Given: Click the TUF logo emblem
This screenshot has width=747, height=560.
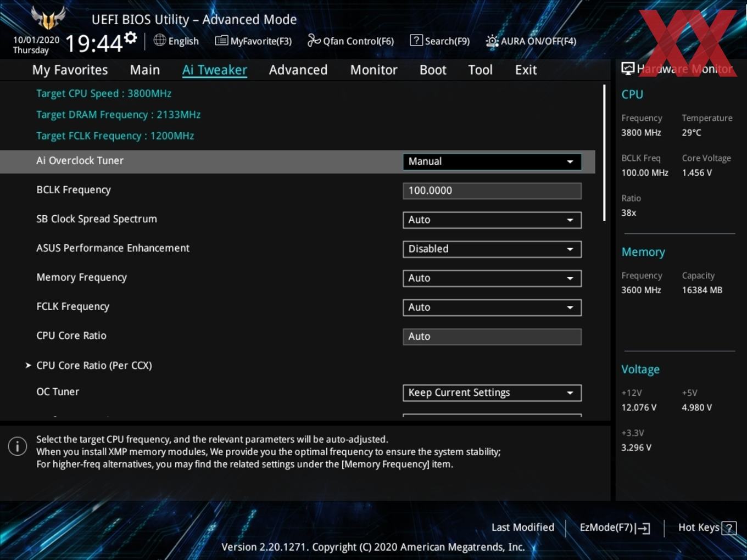Looking at the screenshot, I should tap(49, 18).
